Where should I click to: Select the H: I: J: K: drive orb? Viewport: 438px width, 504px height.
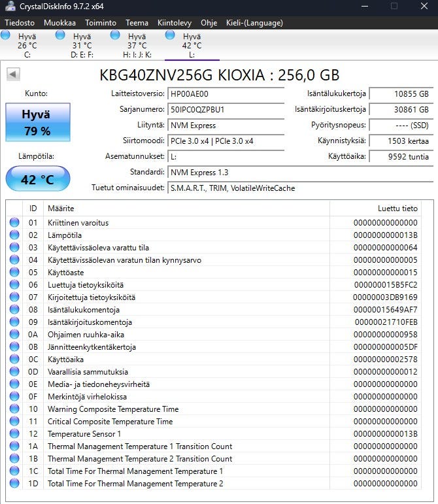click(116, 35)
